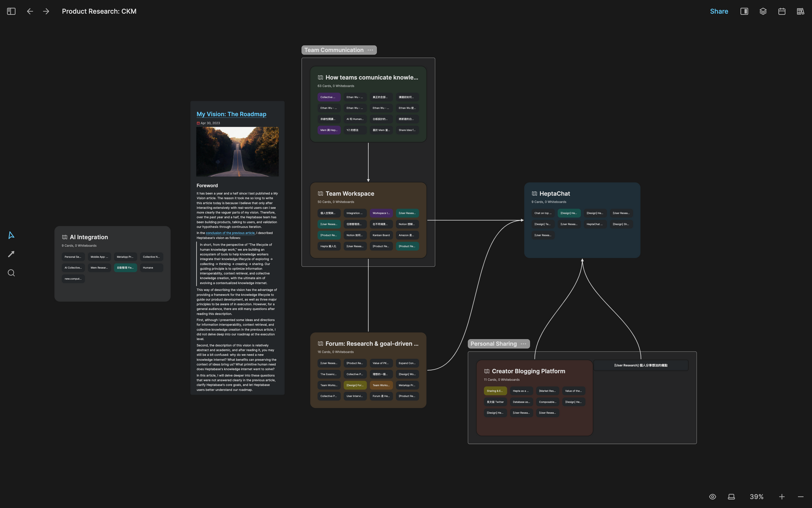Go forward with the right arrow
The width and height of the screenshot is (812, 508).
tap(46, 11)
